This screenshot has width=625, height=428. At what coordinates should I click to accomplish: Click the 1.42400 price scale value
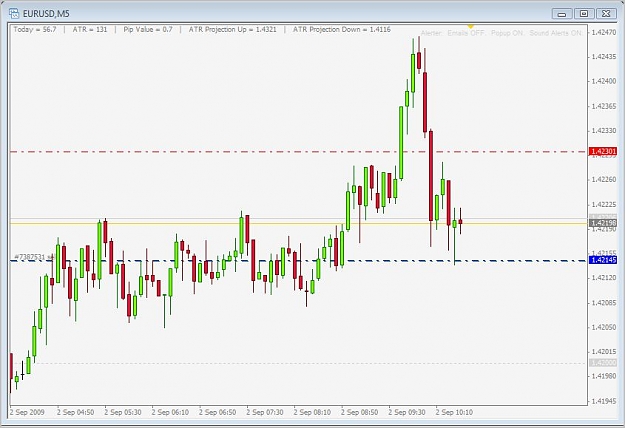coord(604,81)
